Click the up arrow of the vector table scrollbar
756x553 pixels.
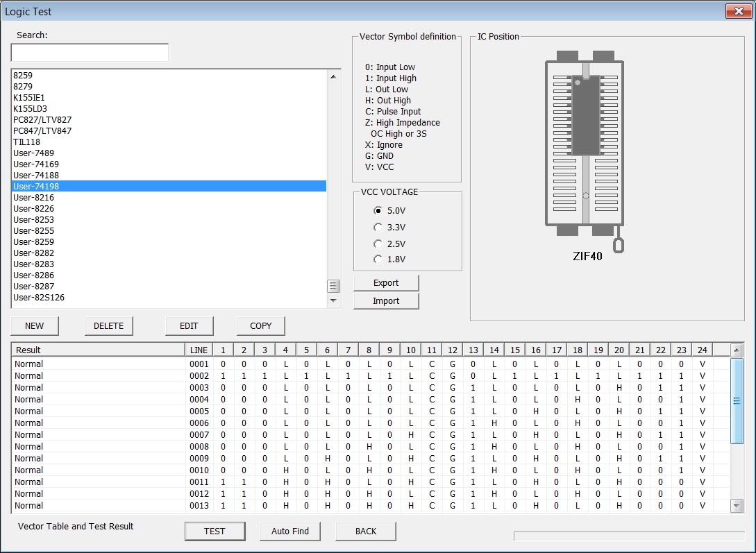(737, 350)
